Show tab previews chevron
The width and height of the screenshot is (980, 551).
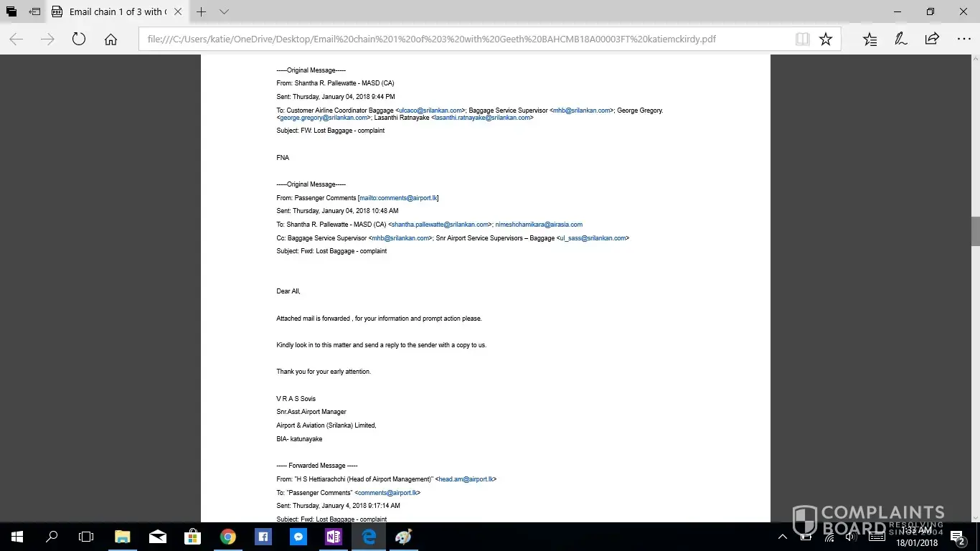(224, 11)
